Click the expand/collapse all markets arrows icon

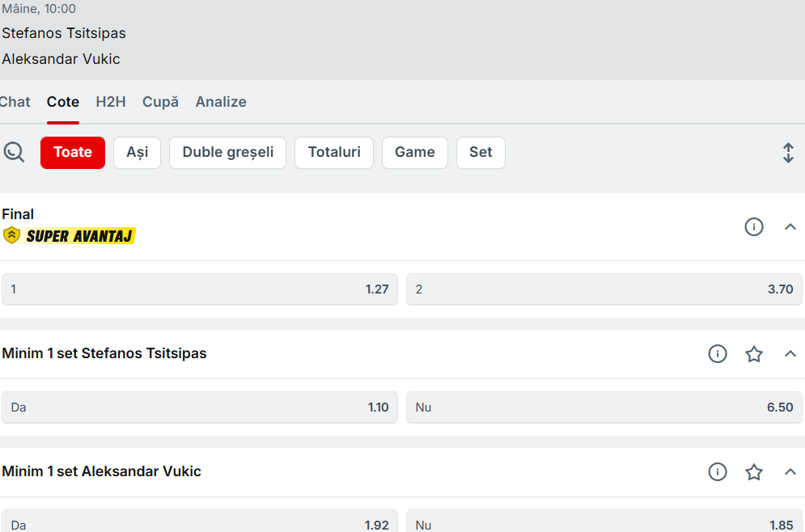pyautogui.click(x=788, y=153)
